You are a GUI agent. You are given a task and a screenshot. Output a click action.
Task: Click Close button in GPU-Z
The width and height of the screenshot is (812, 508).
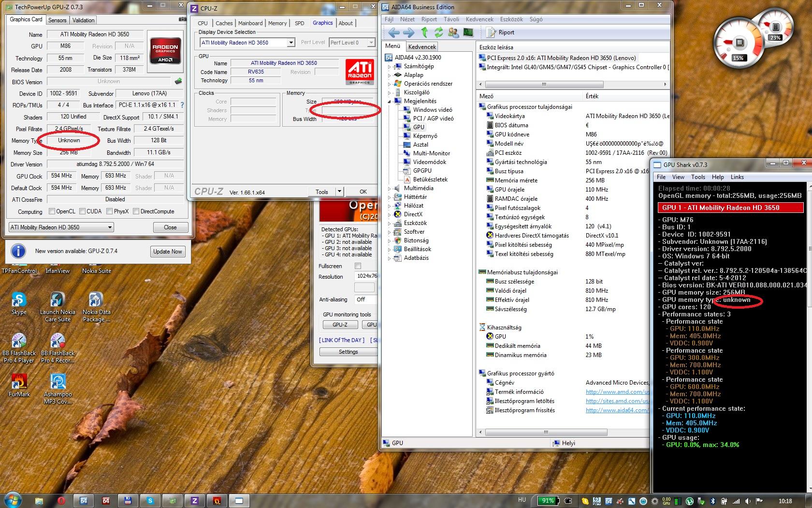pos(170,227)
